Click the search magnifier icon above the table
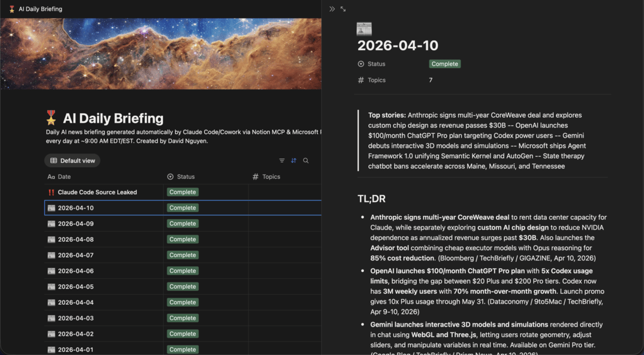This screenshot has width=644, height=355. tap(306, 161)
